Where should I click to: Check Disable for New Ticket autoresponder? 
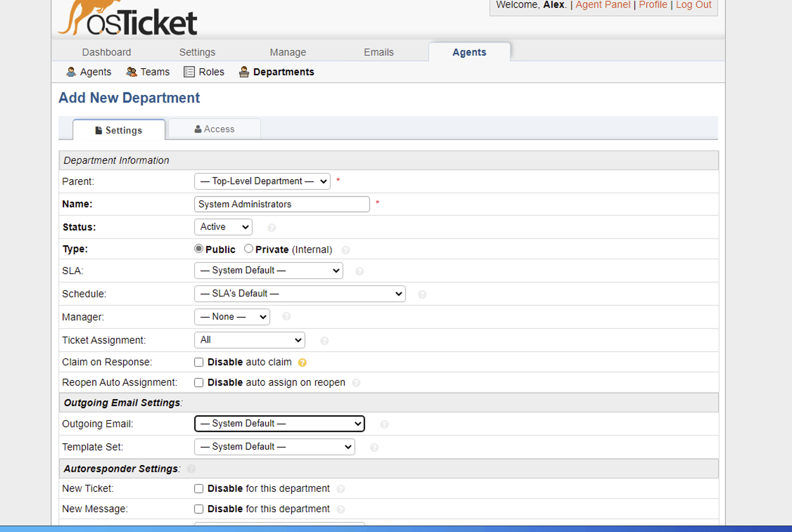[199, 489]
